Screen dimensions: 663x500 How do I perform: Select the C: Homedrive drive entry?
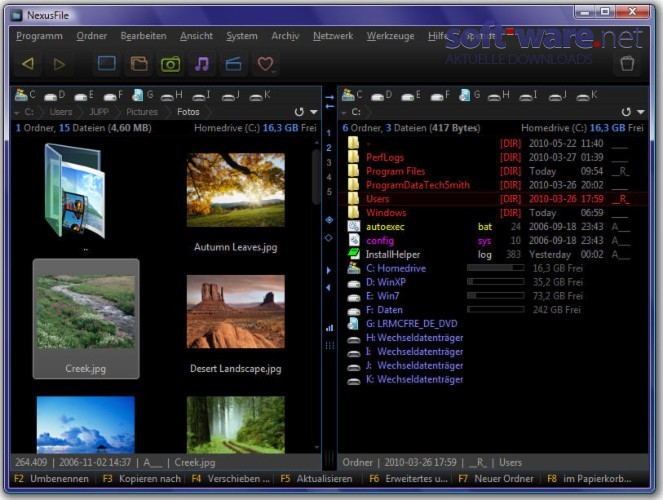point(493,268)
